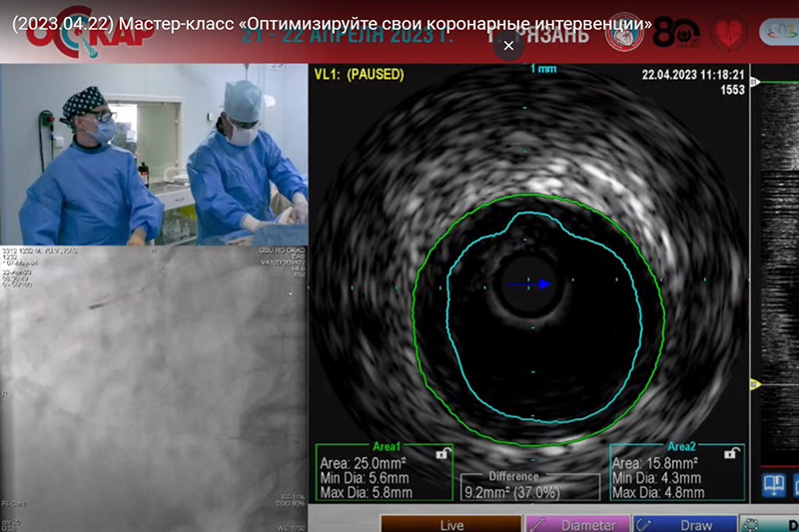Click the yellow marker on longitudinal view

(755, 384)
